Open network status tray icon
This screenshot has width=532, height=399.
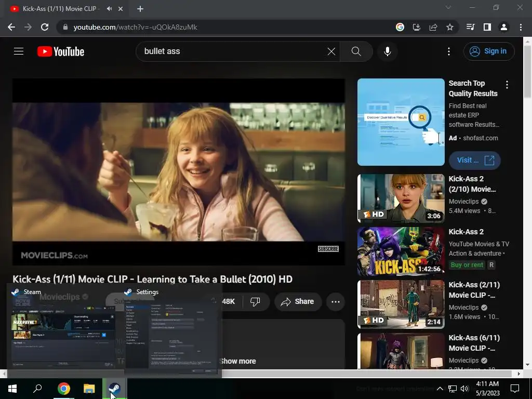(452, 389)
